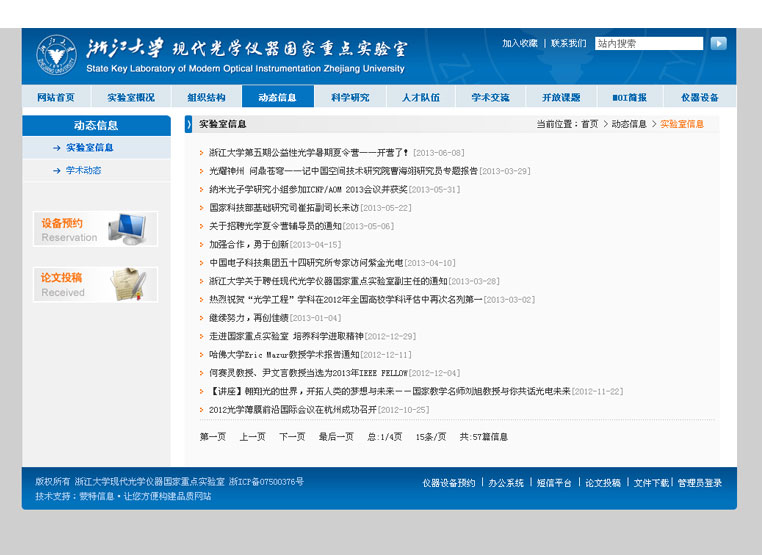Click the Zhejiang University logo emblem

56,56
